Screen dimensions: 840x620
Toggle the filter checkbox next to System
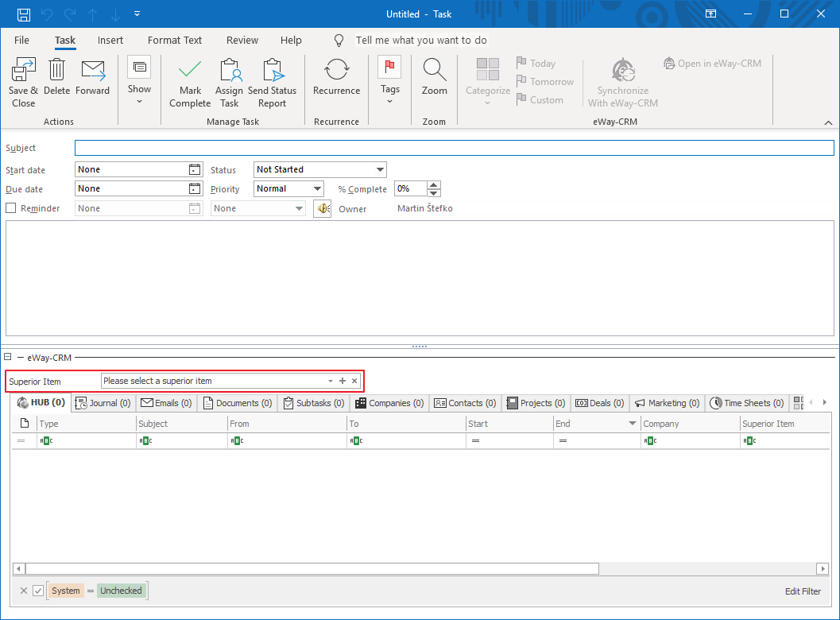click(x=37, y=591)
